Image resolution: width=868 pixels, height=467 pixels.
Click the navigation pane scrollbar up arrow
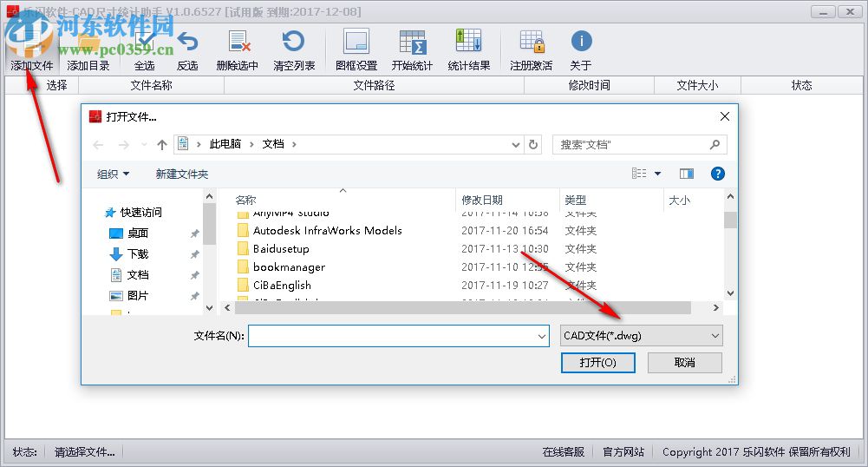pyautogui.click(x=209, y=197)
